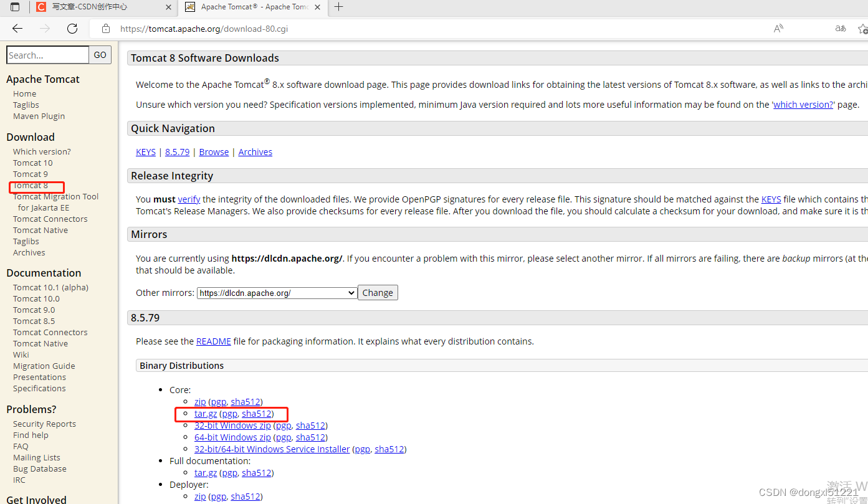868x504 pixels.
Task: Open a new tab with plus icon
Action: pos(338,7)
